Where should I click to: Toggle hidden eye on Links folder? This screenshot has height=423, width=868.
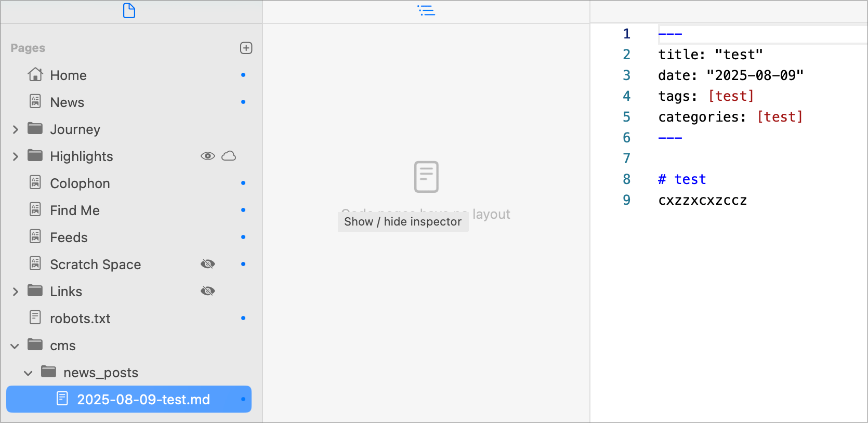pos(207,291)
